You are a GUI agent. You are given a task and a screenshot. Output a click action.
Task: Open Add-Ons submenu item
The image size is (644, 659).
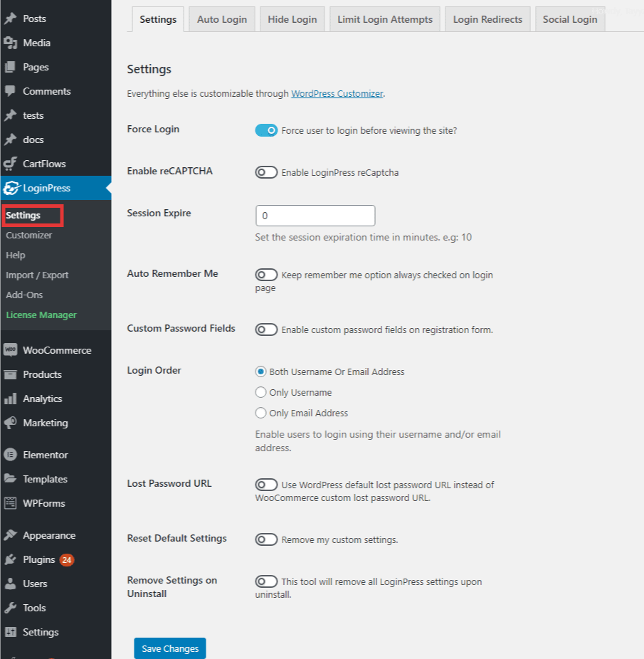24,295
